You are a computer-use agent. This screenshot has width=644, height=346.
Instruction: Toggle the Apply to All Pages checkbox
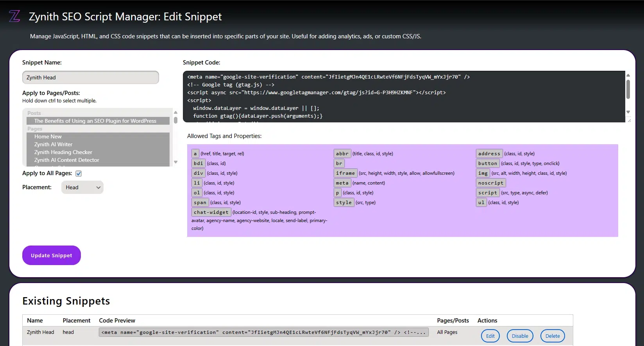tap(79, 174)
